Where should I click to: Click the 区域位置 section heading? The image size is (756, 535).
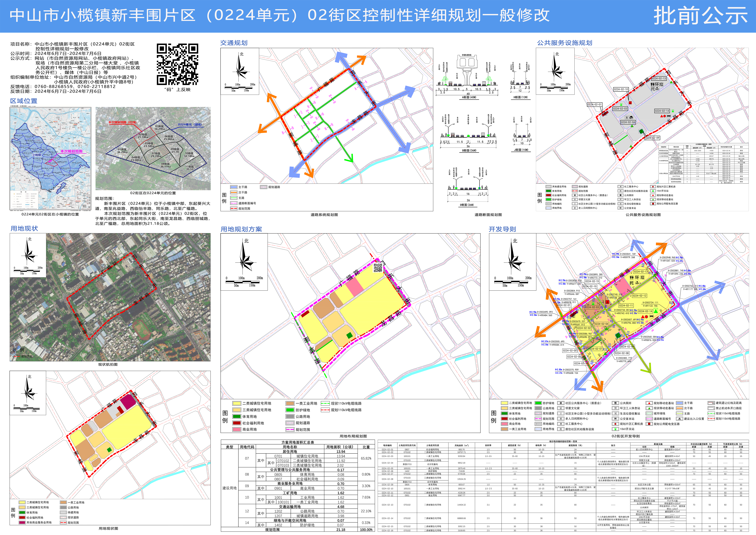click(x=24, y=101)
